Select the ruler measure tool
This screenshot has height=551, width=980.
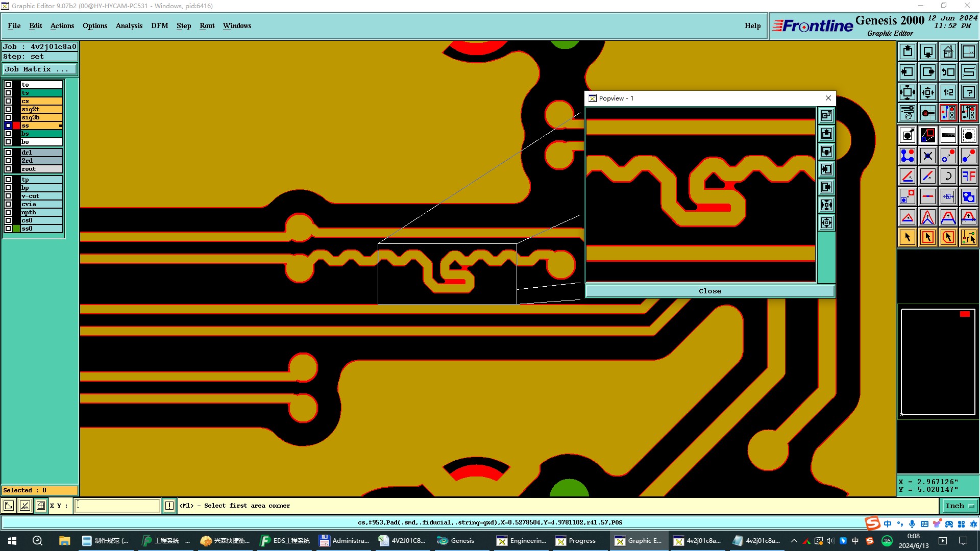coord(948,135)
